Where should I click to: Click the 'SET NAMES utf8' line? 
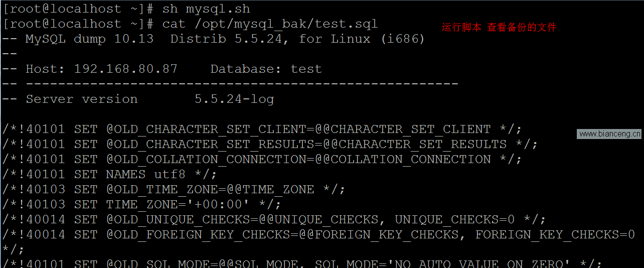tap(109, 175)
